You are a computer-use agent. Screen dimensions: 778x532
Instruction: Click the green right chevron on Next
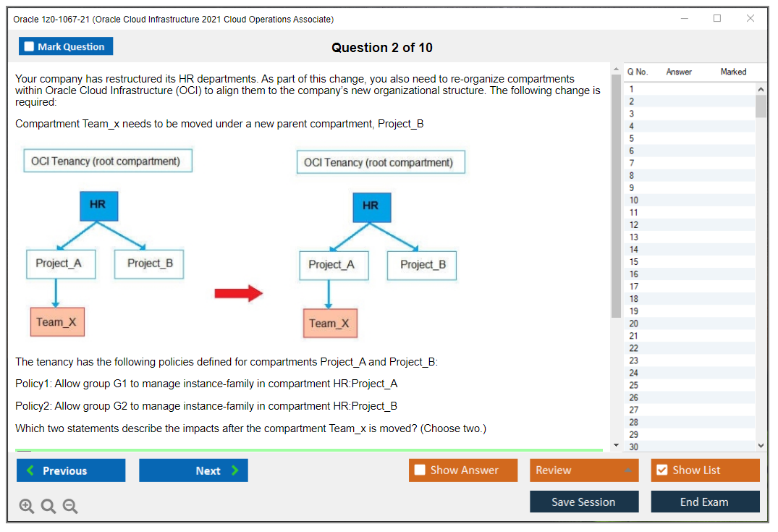coord(235,470)
